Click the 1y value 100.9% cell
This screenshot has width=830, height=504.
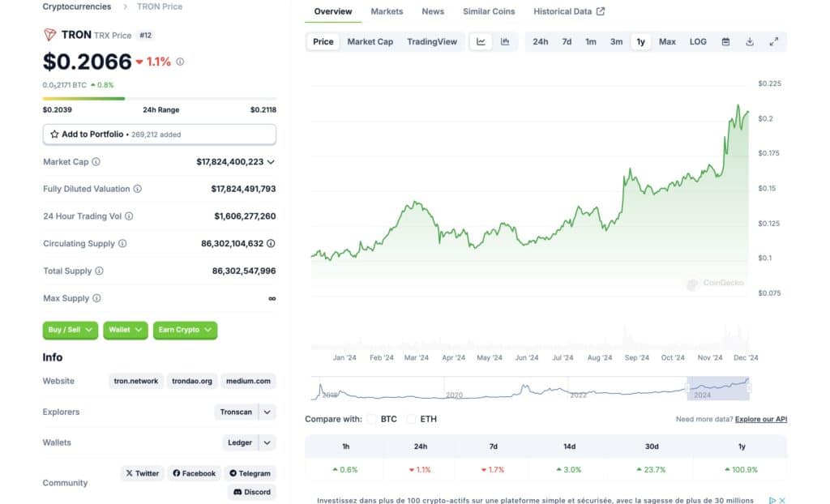[741, 470]
